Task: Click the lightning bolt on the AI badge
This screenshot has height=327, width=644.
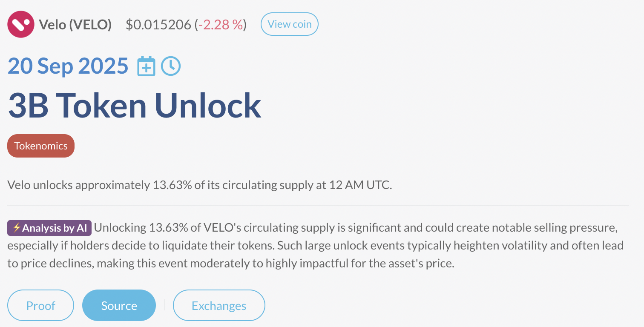Action: click(17, 228)
